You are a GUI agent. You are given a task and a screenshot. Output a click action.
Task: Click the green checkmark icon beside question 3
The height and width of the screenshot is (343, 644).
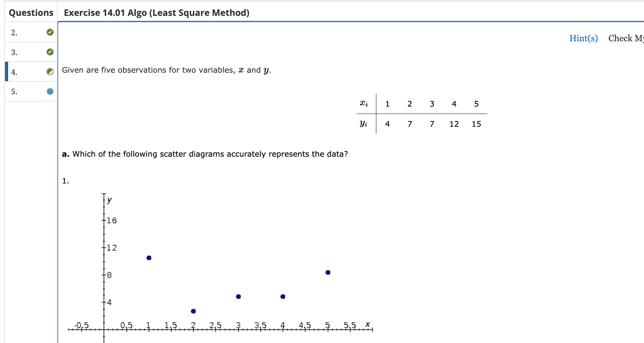(50, 52)
